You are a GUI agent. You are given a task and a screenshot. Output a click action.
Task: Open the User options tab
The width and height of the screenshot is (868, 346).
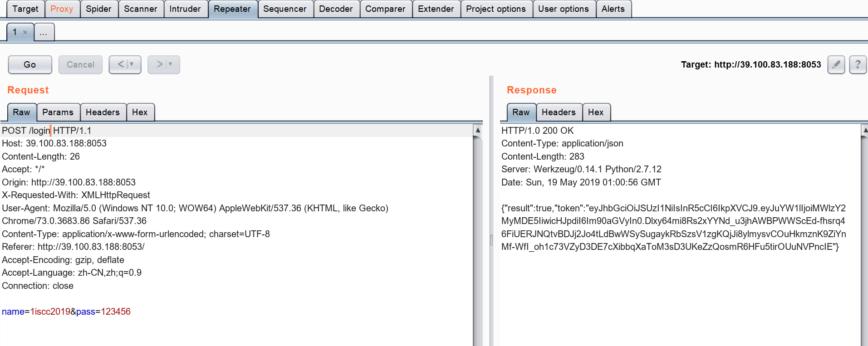[564, 9]
